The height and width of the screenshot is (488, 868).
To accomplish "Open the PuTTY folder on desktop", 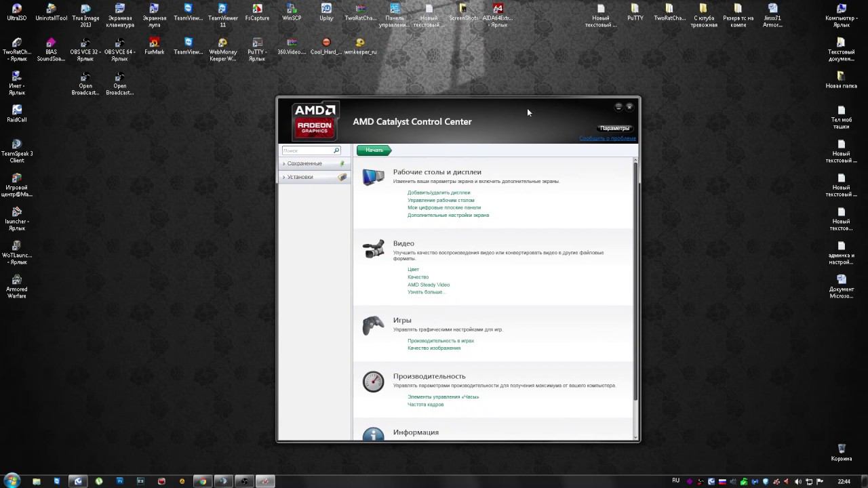I will coord(635,12).
